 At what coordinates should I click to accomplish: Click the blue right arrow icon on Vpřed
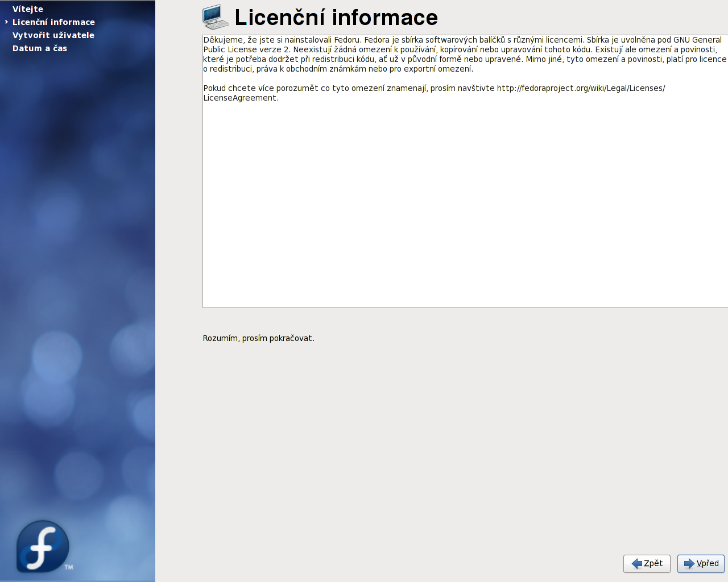[x=689, y=564]
